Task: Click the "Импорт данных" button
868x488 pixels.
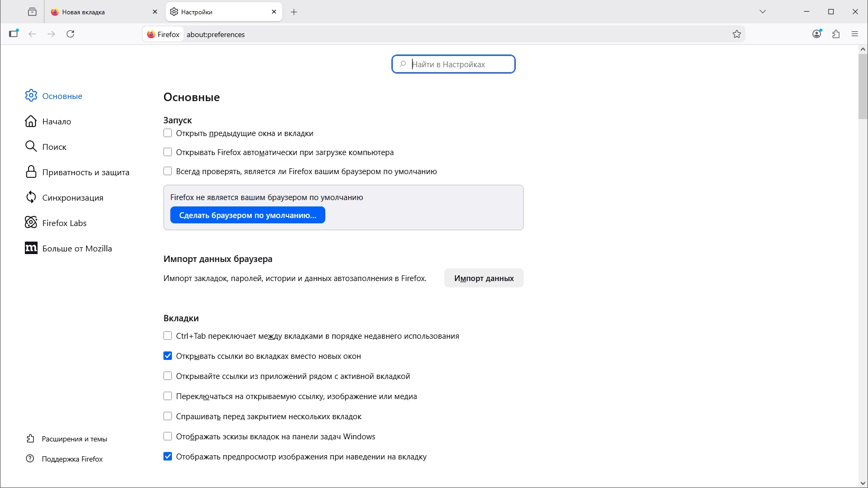Action: pyautogui.click(x=483, y=278)
